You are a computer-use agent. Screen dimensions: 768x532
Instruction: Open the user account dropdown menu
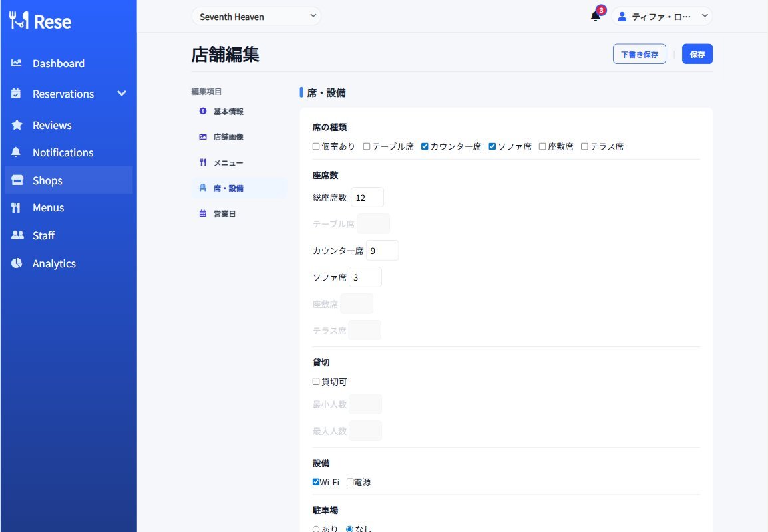coord(662,17)
